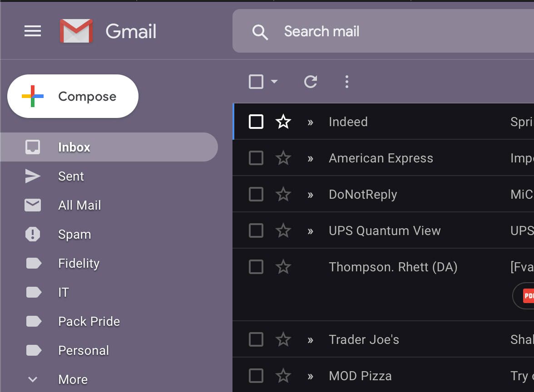Click the All Mail envelope icon
The width and height of the screenshot is (534, 392).
click(33, 205)
